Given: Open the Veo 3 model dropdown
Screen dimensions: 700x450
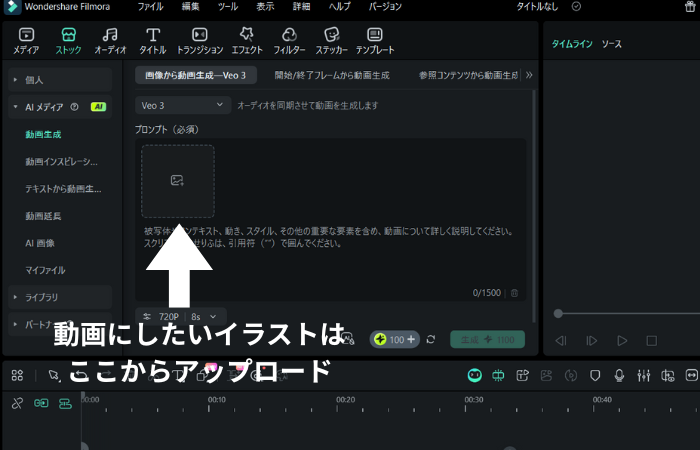Looking at the screenshot, I should [183, 105].
